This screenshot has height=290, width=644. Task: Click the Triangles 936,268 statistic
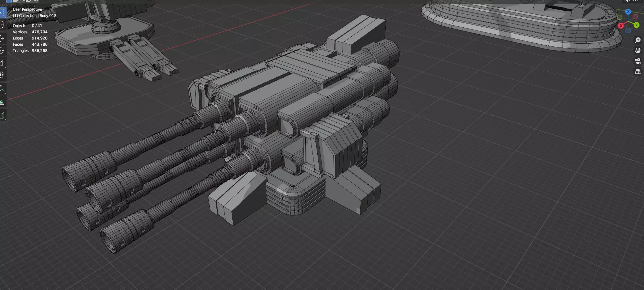tap(30, 51)
